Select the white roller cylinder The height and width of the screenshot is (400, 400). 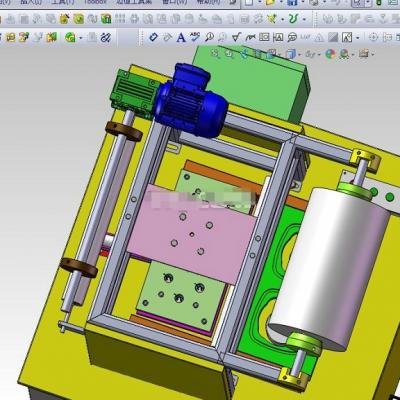click(328, 267)
